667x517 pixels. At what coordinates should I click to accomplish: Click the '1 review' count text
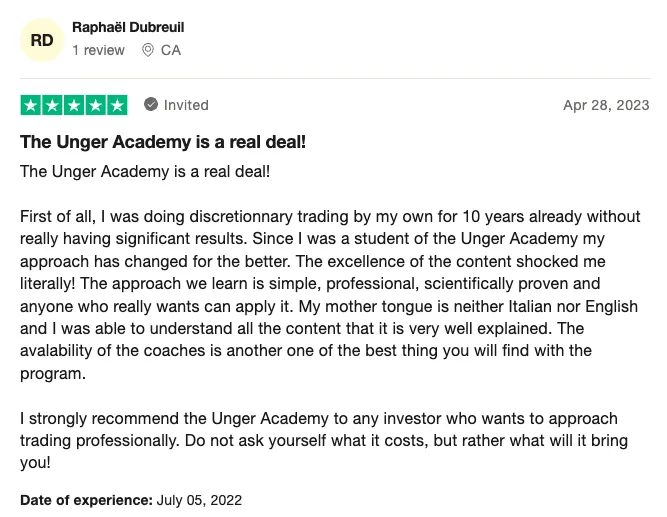(98, 50)
